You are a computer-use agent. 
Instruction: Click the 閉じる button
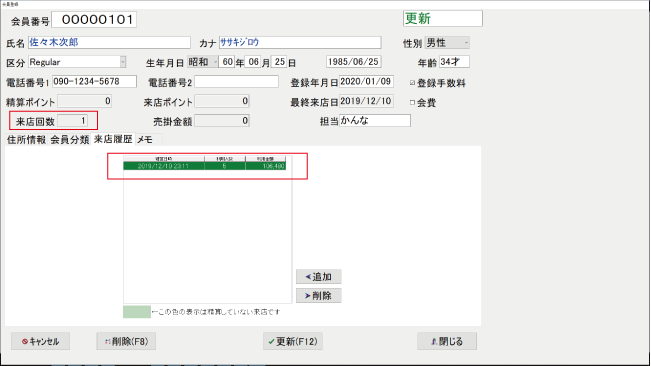[447, 341]
